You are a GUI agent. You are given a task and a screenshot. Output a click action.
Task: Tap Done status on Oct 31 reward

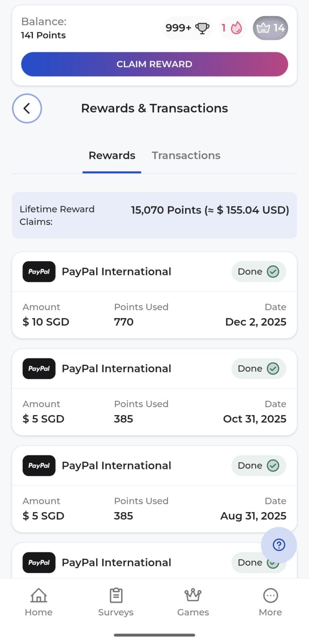click(x=258, y=368)
